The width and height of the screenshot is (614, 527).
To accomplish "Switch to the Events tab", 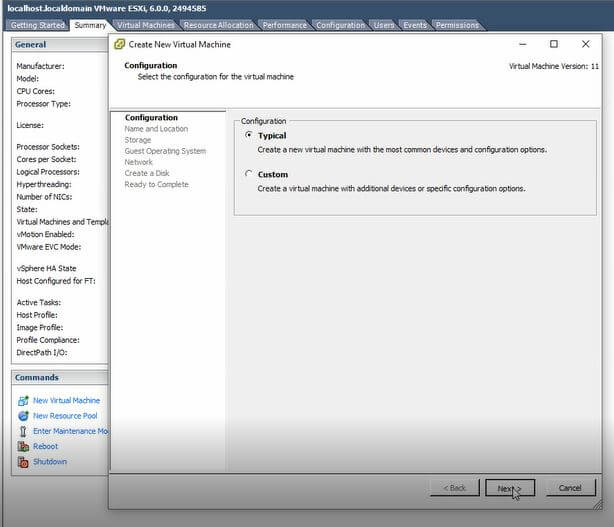I will tap(415, 25).
